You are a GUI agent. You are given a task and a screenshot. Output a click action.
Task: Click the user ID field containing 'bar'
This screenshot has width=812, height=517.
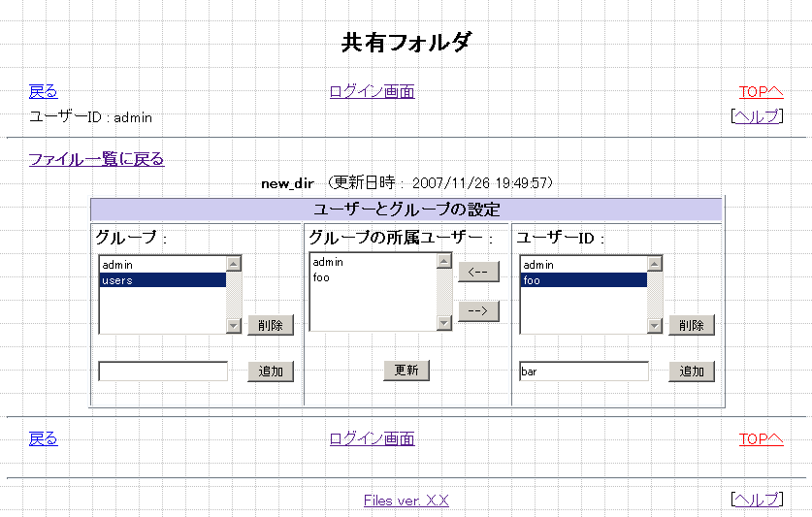point(584,372)
